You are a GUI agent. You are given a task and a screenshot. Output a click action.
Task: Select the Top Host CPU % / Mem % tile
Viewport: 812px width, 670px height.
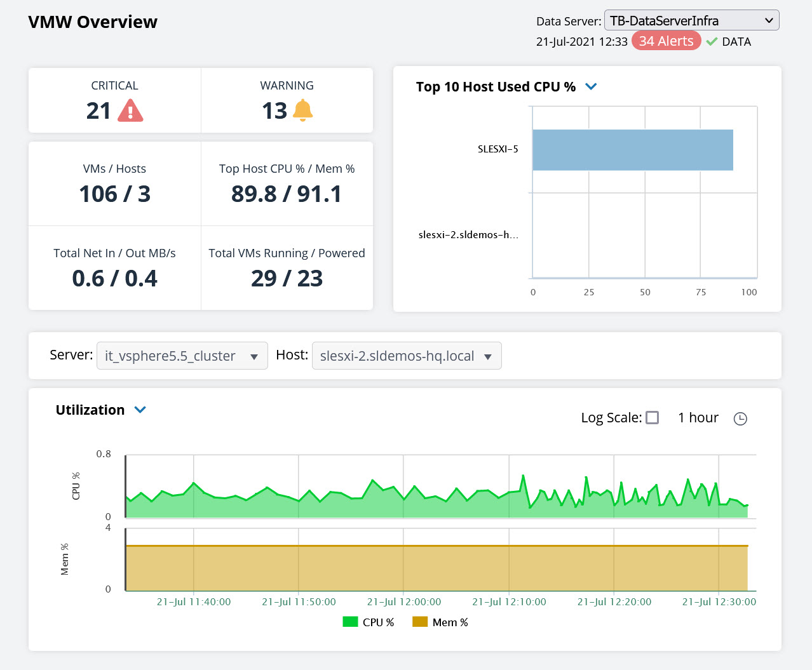tap(287, 184)
